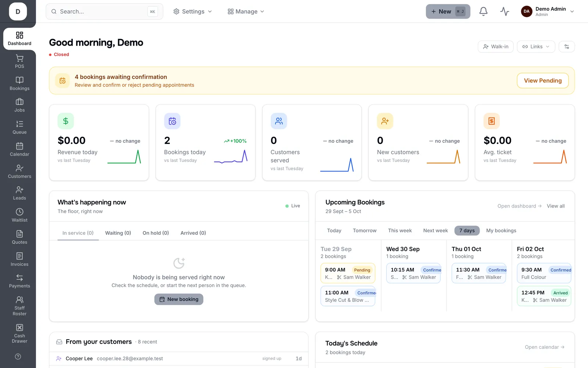Open dashboard customize sliders icon

pyautogui.click(x=567, y=47)
